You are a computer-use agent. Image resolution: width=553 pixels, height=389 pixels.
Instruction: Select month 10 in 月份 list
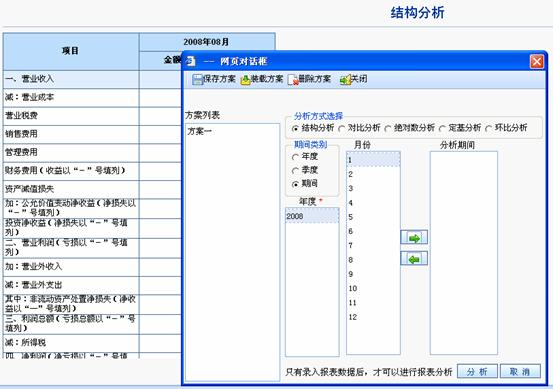click(373, 288)
